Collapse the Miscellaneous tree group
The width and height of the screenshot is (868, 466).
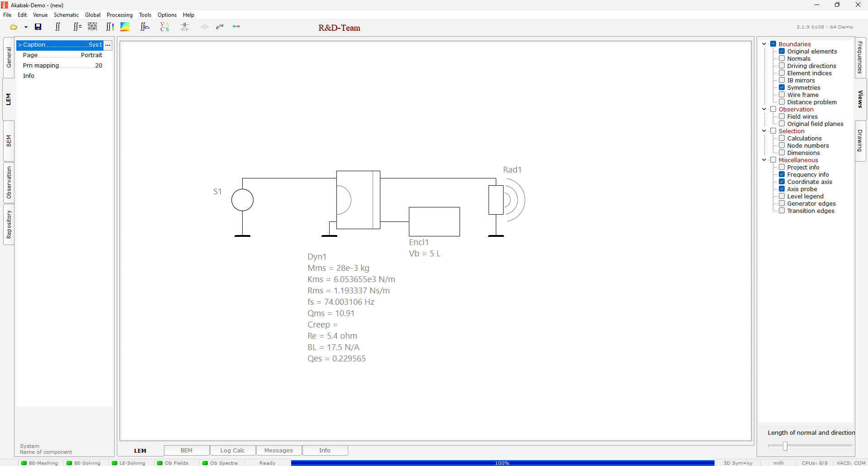coord(764,160)
